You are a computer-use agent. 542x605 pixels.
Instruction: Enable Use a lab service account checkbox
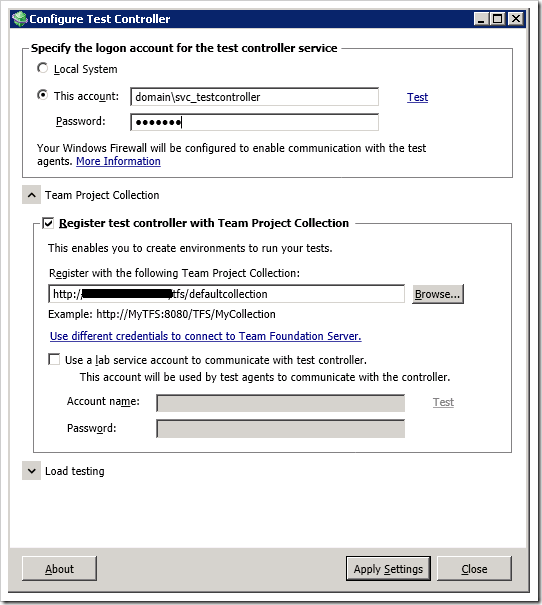54,360
